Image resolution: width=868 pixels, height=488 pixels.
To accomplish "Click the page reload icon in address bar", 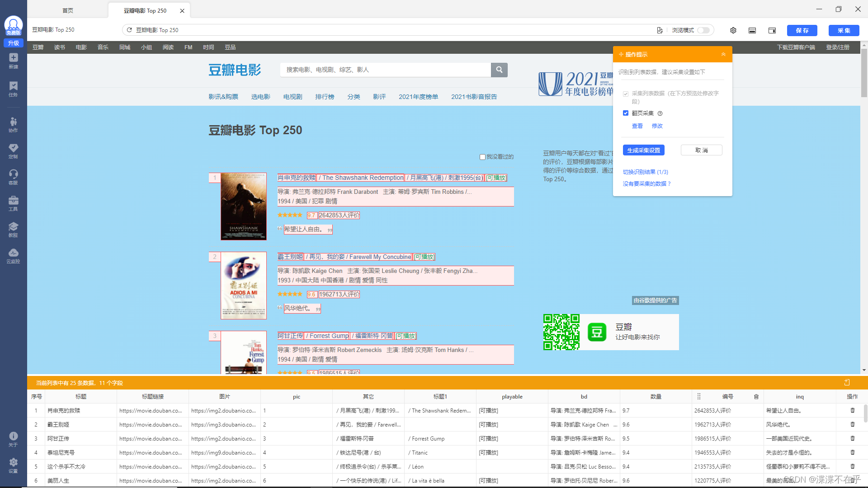I will (129, 30).
